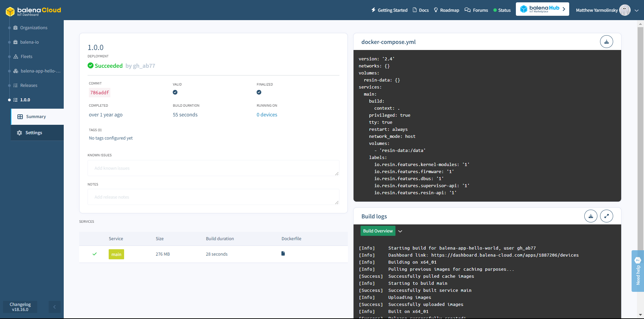Open Getting Started in top navigation
The height and width of the screenshot is (319, 644).
pyautogui.click(x=389, y=10)
